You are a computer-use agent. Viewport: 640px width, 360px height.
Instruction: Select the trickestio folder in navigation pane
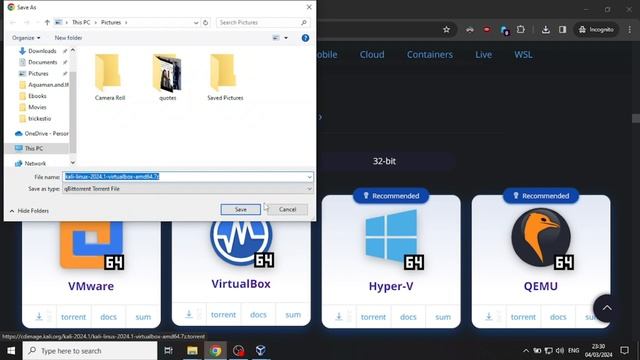[40, 118]
